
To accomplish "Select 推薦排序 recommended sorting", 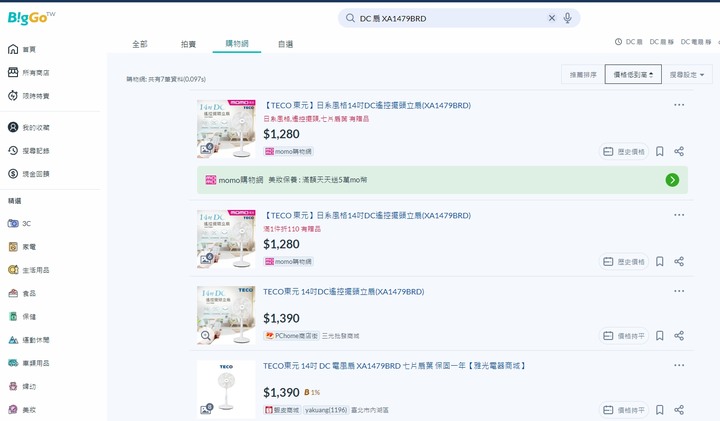I will tap(583, 74).
